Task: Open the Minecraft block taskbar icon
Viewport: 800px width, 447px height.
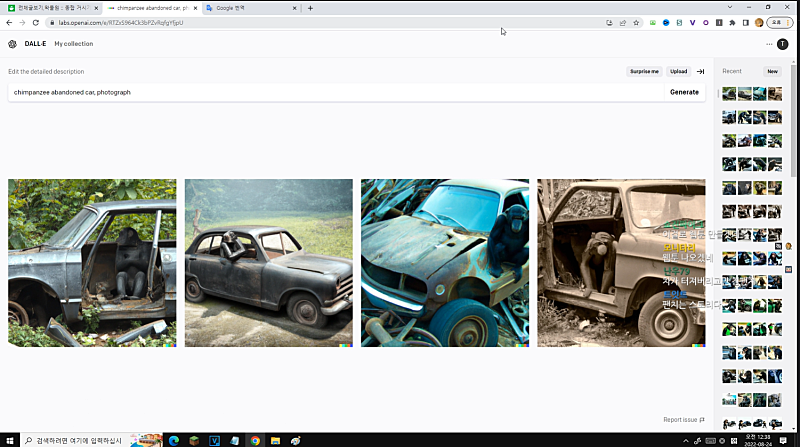Action: (x=194, y=440)
